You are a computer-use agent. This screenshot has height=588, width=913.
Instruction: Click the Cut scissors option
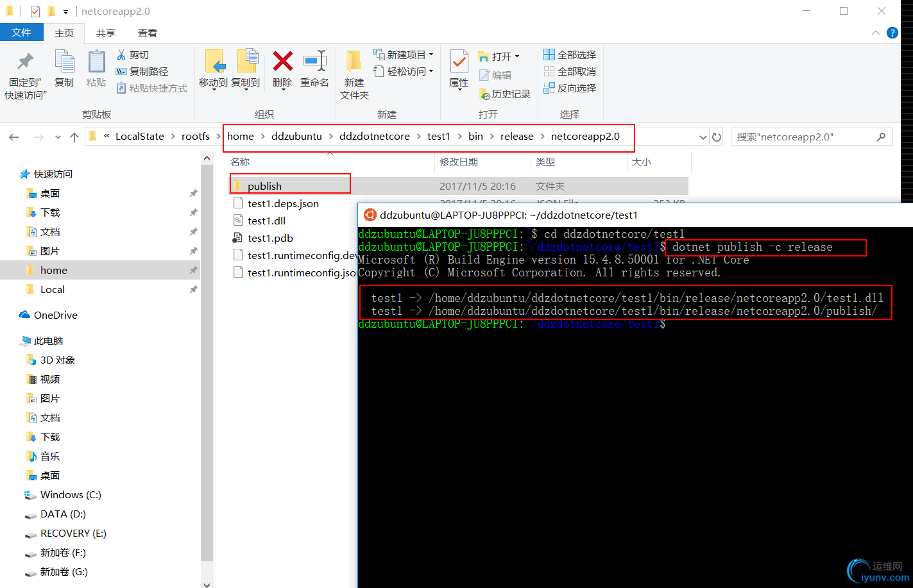(x=133, y=55)
